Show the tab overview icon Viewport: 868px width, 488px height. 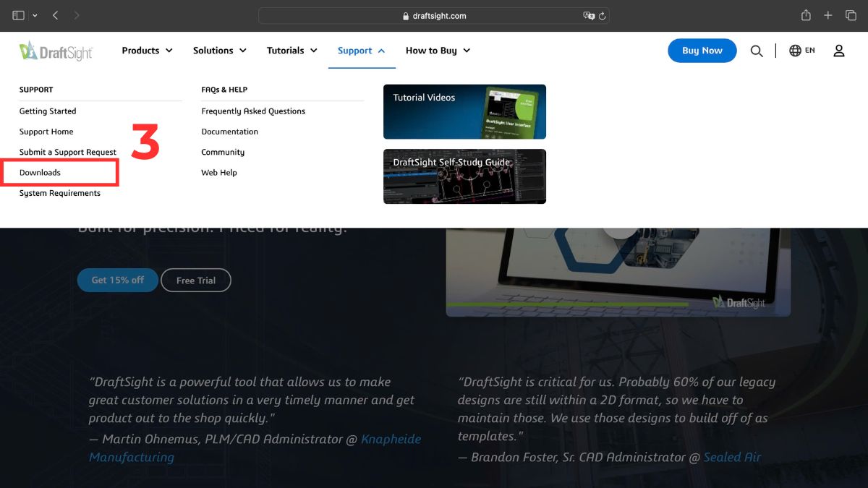(x=851, y=15)
